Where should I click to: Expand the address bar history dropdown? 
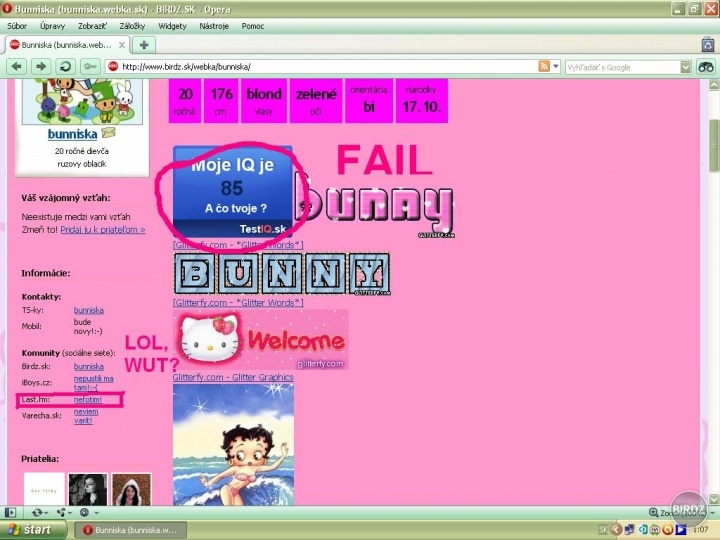point(556,66)
